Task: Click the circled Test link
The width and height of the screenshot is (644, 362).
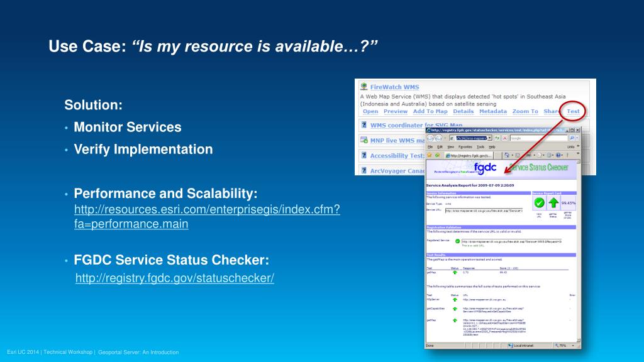Action: pyautogui.click(x=573, y=111)
